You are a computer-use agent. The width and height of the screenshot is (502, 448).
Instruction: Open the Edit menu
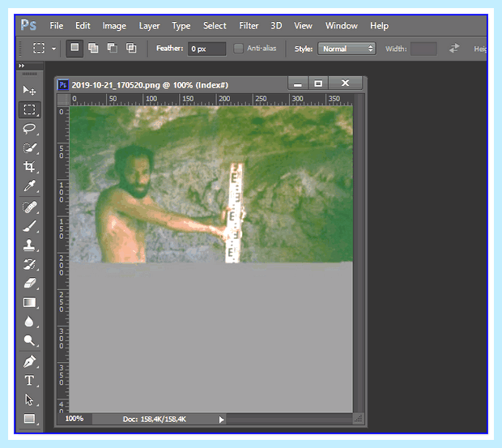83,26
